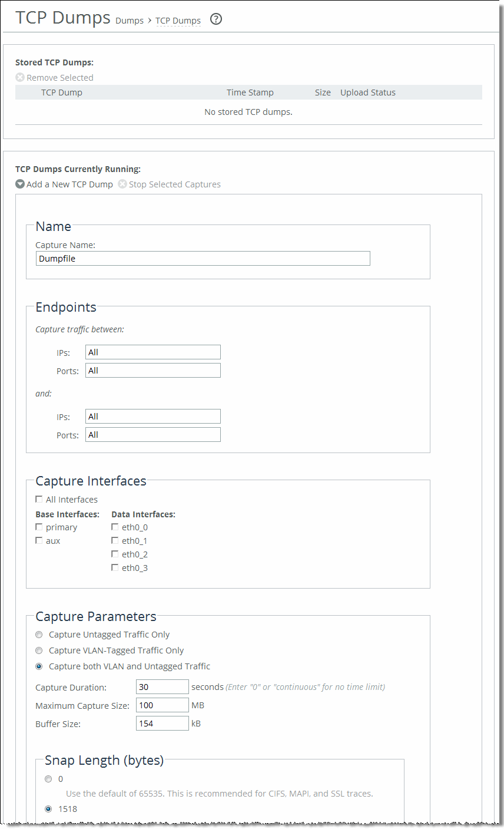The image size is (504, 829).
Task: Enable the All Interfaces checkbox
Action: click(39, 499)
